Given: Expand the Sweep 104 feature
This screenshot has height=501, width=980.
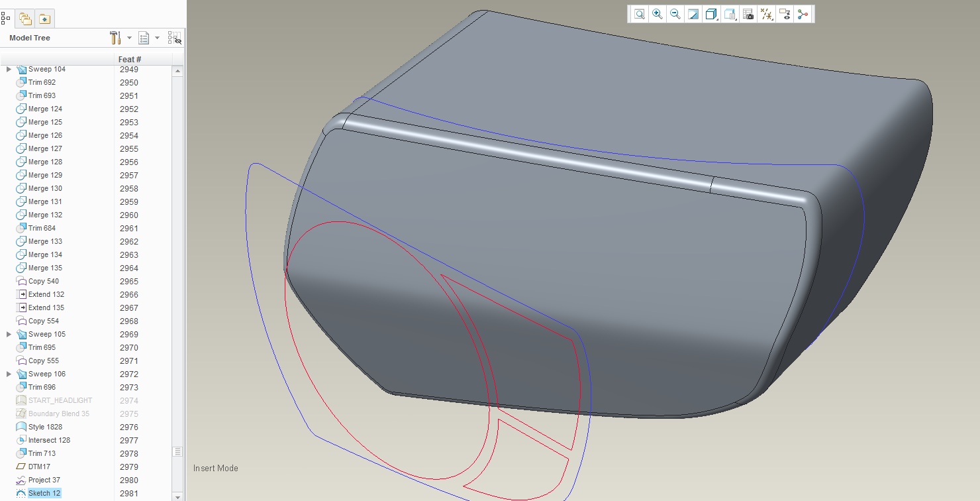Looking at the screenshot, I should point(9,69).
